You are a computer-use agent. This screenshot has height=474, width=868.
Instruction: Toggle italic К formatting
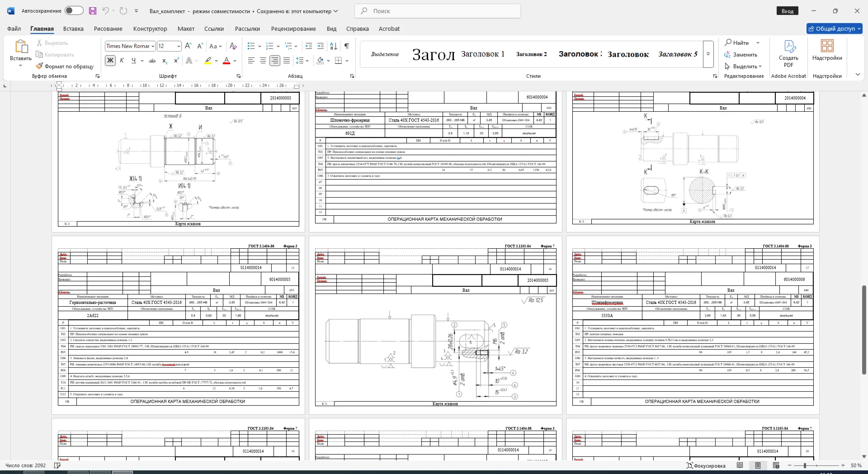click(x=122, y=61)
